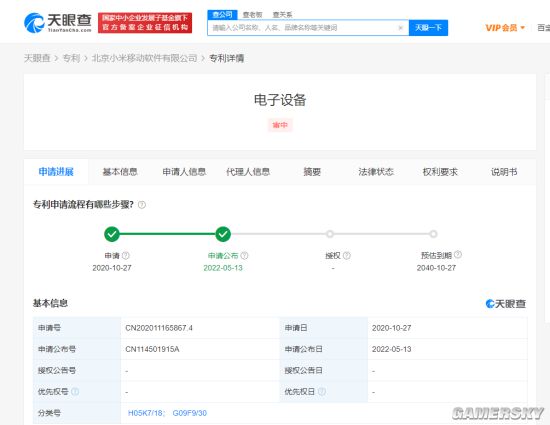Click application number CN202011165867.4

(159, 328)
